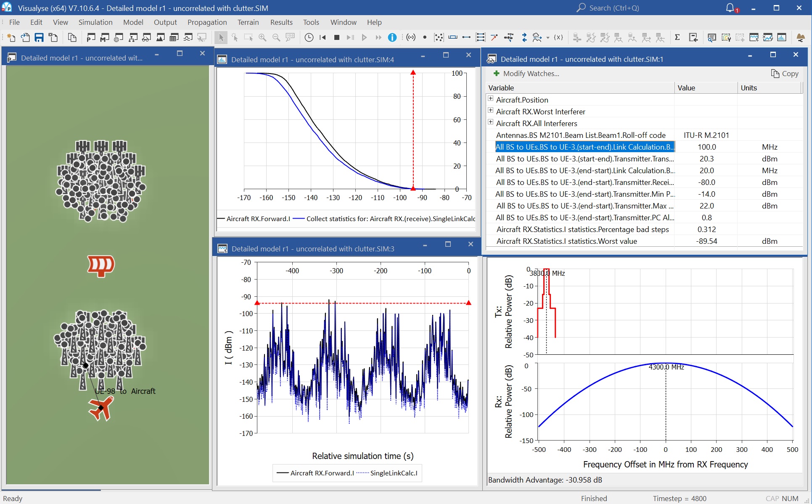Screen dimensions: 812x504
Task: Open simulation time settings clock icon
Action: coord(309,38)
